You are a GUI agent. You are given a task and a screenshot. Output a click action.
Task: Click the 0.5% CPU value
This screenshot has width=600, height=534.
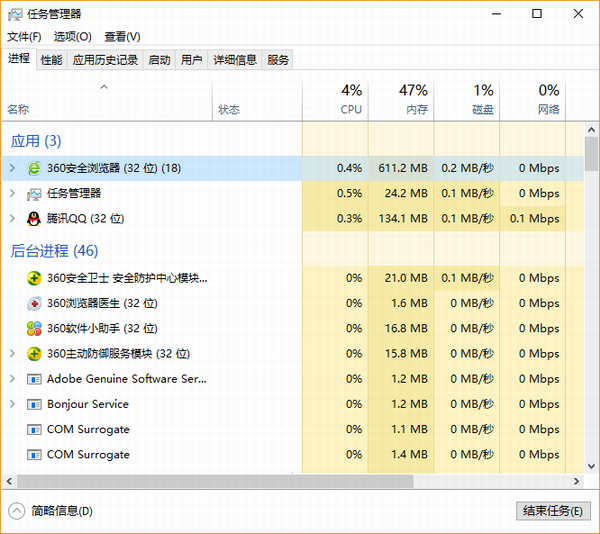(349, 194)
